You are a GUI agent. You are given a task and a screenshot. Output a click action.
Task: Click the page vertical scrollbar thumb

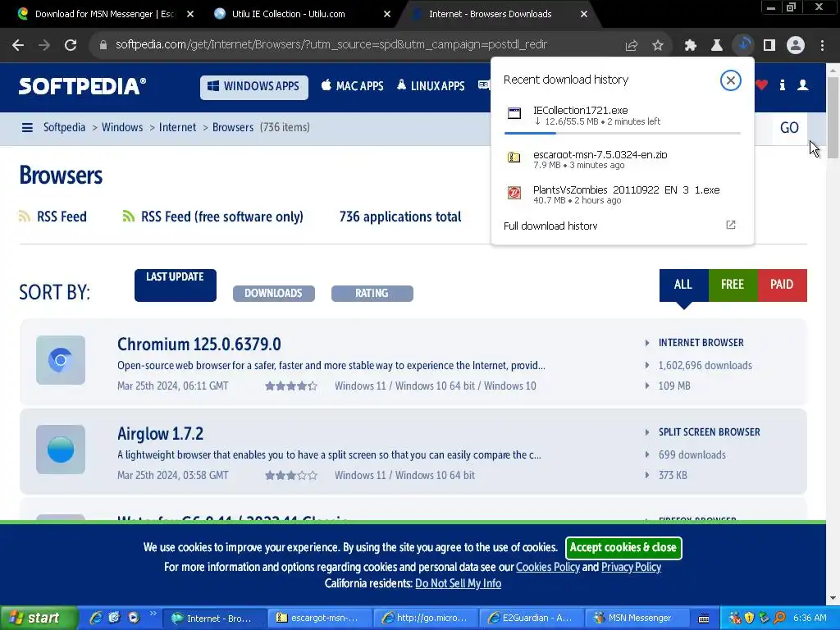[x=833, y=118]
